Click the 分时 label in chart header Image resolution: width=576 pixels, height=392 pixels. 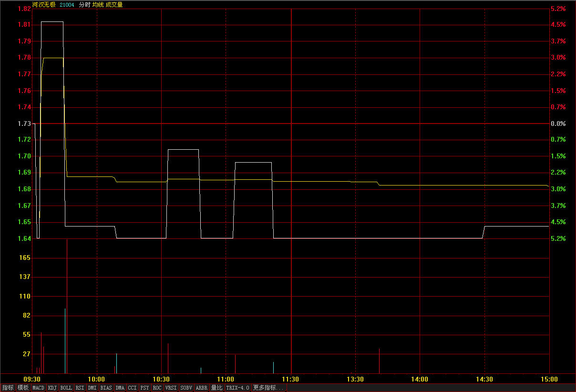coord(84,5)
